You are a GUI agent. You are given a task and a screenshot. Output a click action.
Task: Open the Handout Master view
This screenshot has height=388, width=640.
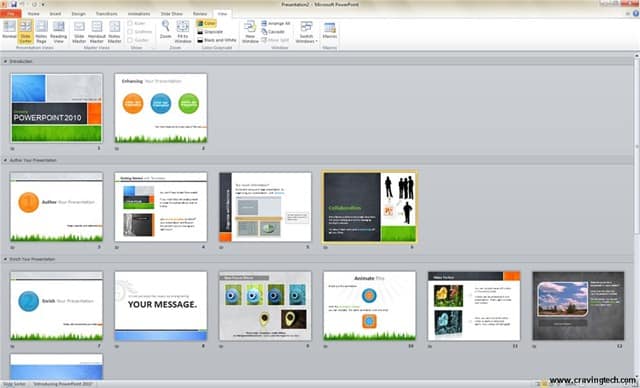point(97,31)
